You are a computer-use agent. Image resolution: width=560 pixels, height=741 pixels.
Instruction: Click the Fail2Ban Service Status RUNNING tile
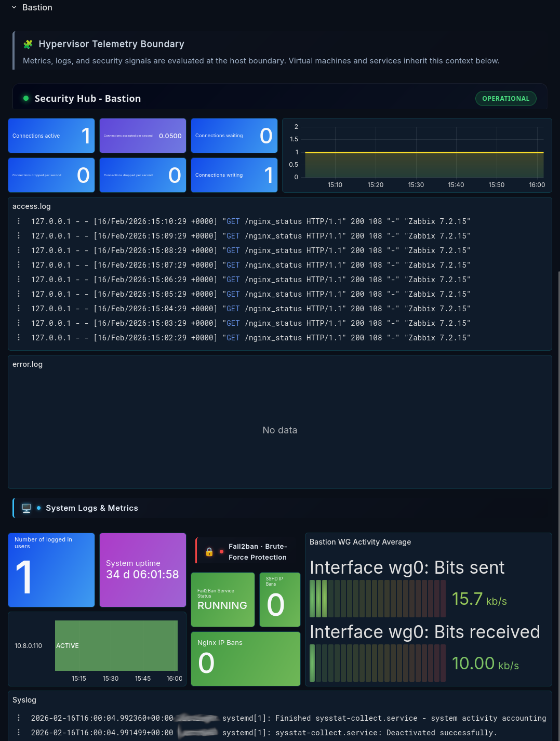coord(223,600)
